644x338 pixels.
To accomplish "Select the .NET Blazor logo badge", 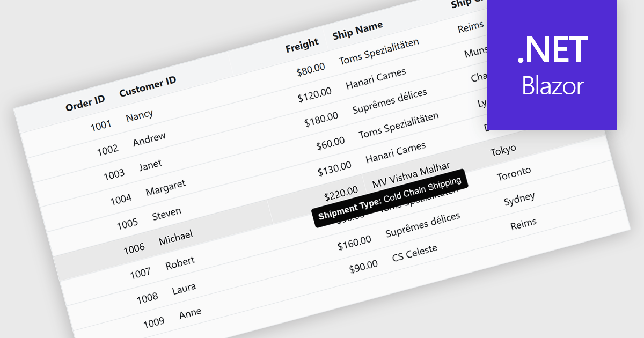I will point(552,65).
